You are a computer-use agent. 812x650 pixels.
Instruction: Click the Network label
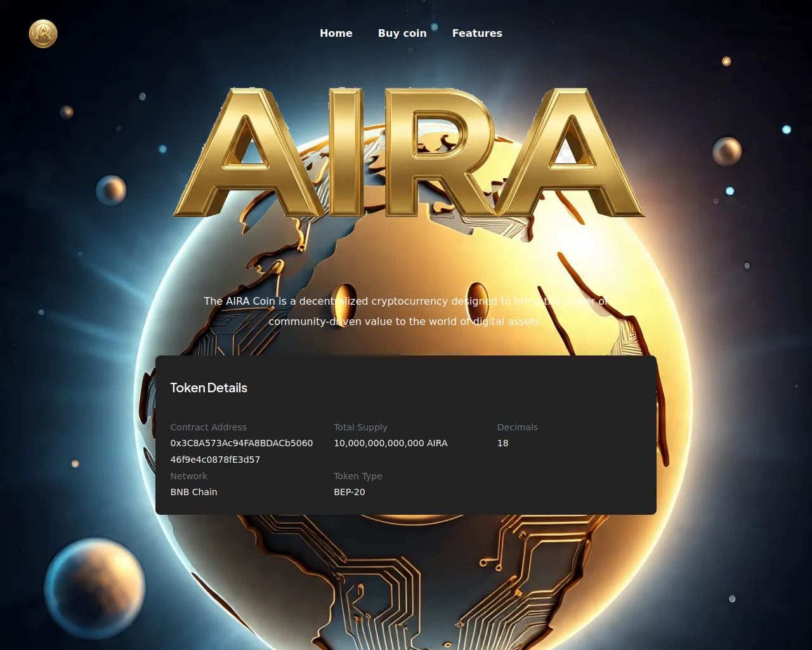point(188,476)
